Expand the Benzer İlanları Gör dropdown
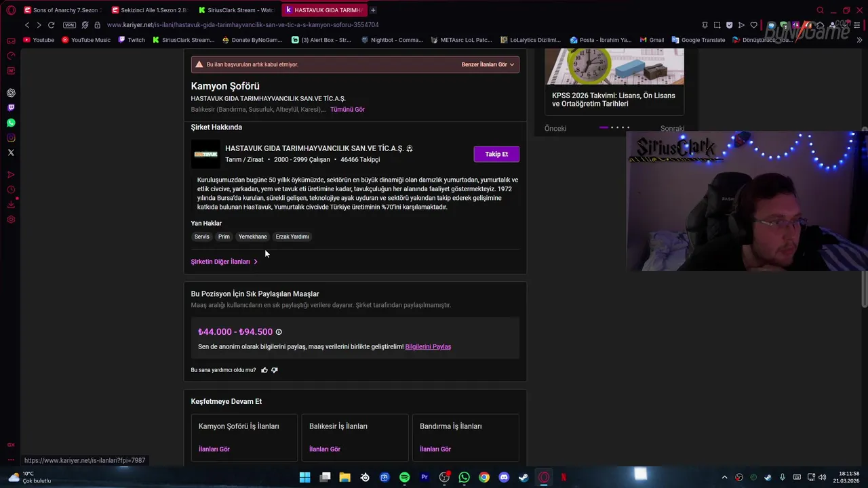The width and height of the screenshot is (868, 488). tap(488, 64)
